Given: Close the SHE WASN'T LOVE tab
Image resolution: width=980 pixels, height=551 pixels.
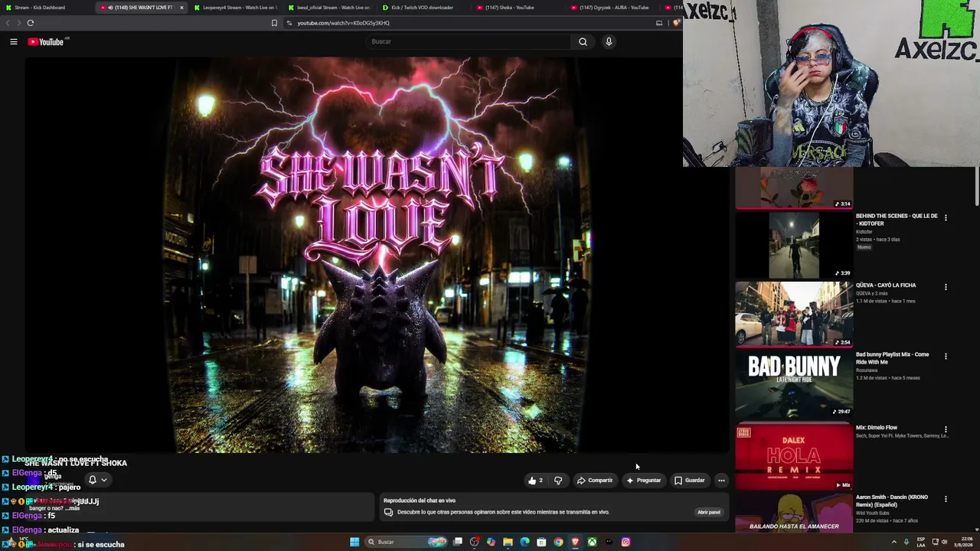Looking at the screenshot, I should [x=181, y=8].
